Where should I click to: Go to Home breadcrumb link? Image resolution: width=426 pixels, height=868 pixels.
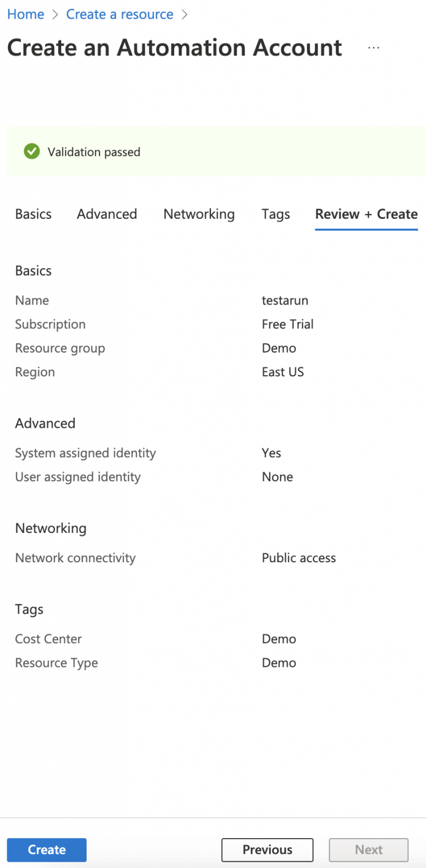coord(25,15)
